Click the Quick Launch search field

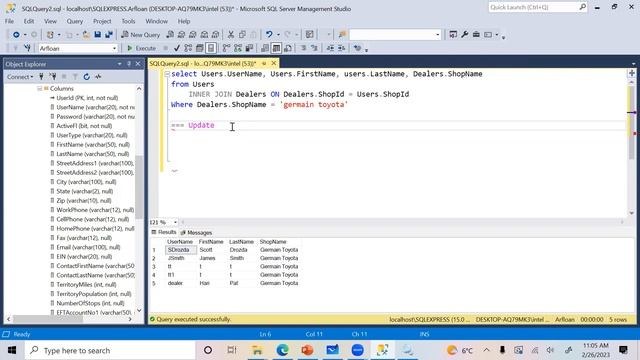pyautogui.click(x=538, y=7)
